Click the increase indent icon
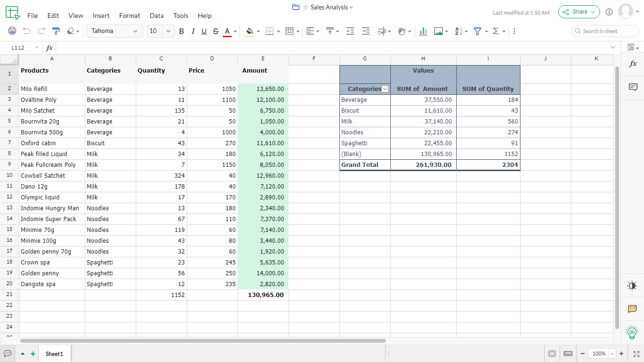 (x=366, y=31)
